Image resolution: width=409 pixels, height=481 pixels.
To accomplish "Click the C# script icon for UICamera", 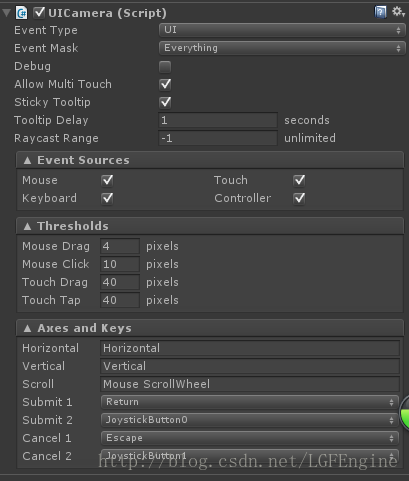I will point(22,13).
